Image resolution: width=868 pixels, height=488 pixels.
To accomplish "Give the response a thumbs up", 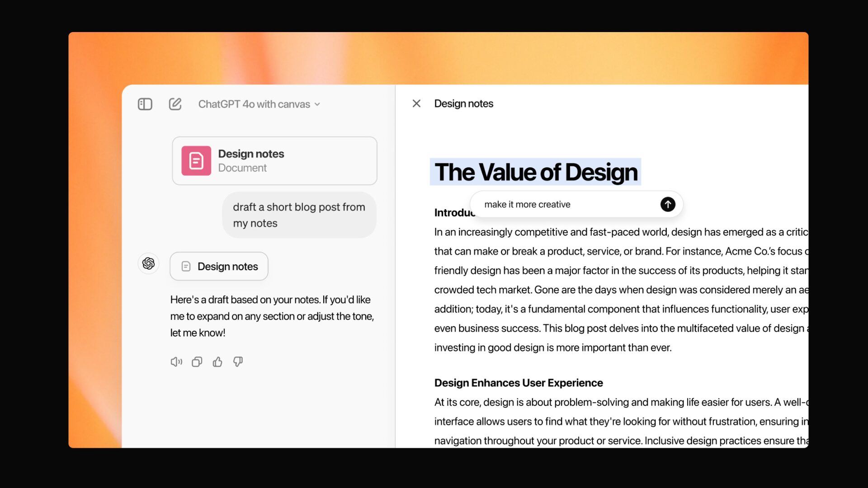I will [217, 362].
